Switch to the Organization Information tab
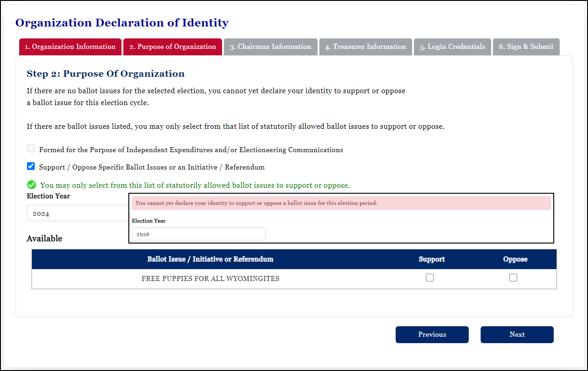The image size is (588, 371). pos(70,47)
